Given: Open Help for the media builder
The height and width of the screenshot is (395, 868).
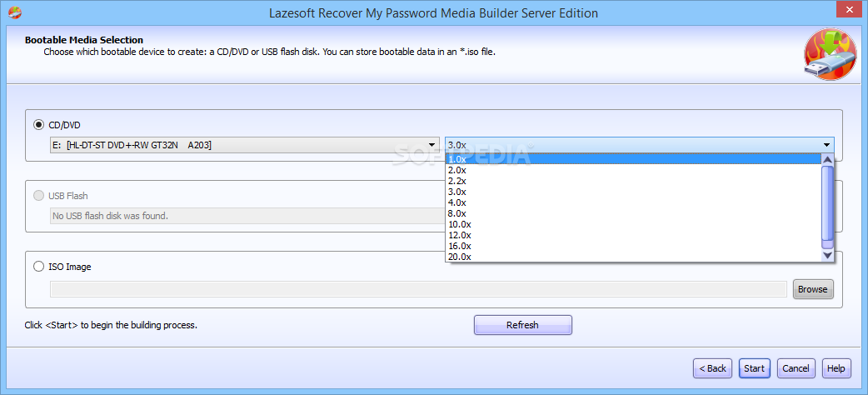Looking at the screenshot, I should point(836,368).
